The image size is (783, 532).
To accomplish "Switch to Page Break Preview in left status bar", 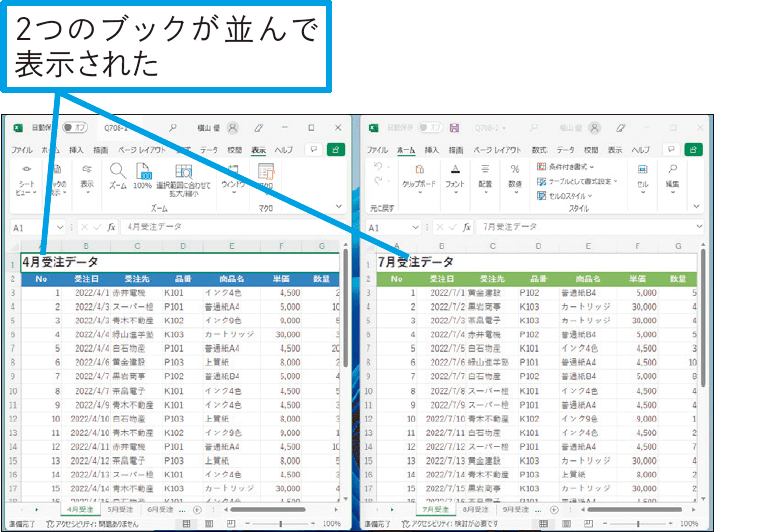I will (x=231, y=524).
